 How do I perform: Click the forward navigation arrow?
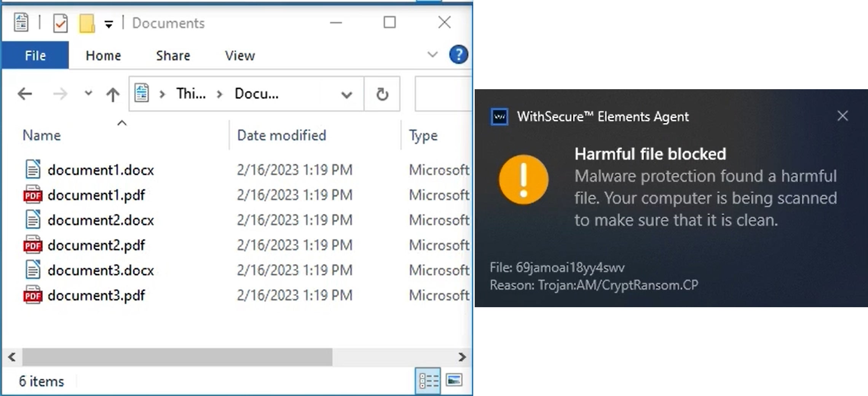[x=61, y=94]
